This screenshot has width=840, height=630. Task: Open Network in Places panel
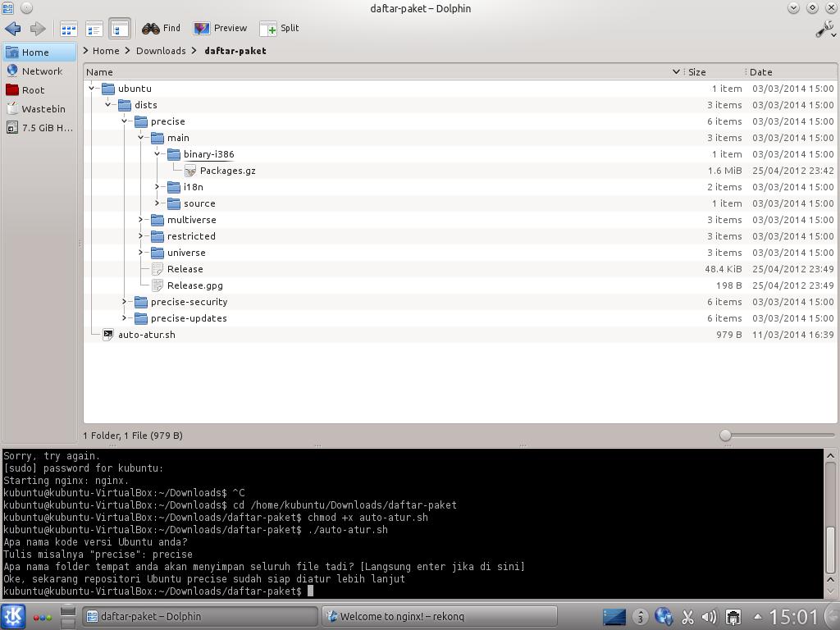(39, 71)
